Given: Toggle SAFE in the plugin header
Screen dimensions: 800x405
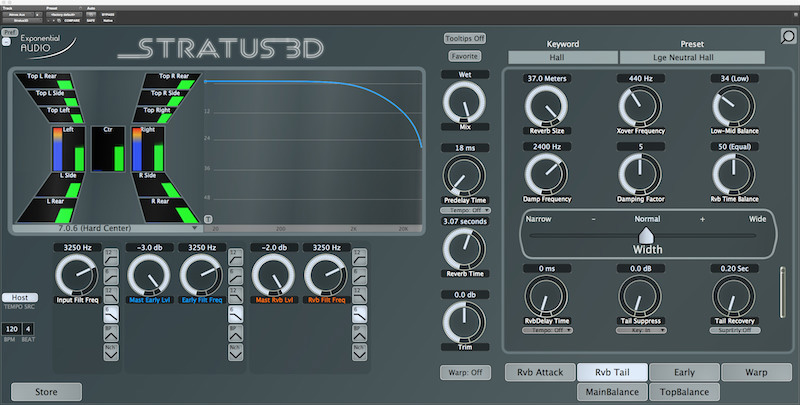Looking at the screenshot, I should click(91, 20).
